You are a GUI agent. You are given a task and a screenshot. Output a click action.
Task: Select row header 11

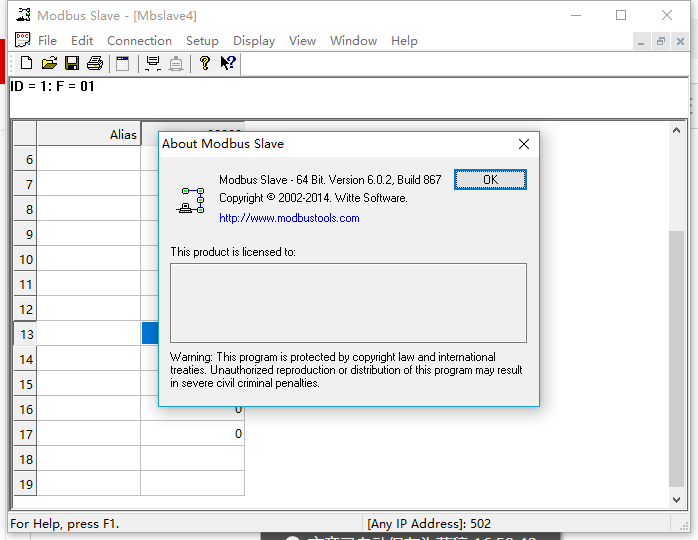pos(25,284)
